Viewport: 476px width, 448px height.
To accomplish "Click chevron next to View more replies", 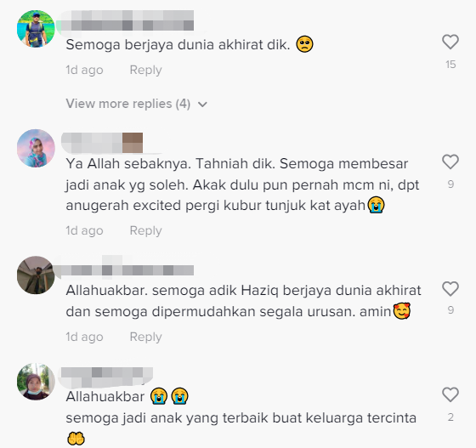I will tap(202, 105).
